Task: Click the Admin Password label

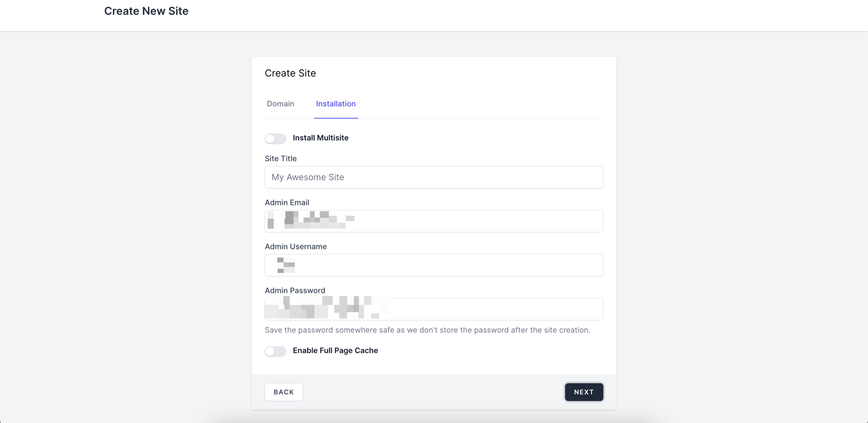Action: (x=295, y=290)
